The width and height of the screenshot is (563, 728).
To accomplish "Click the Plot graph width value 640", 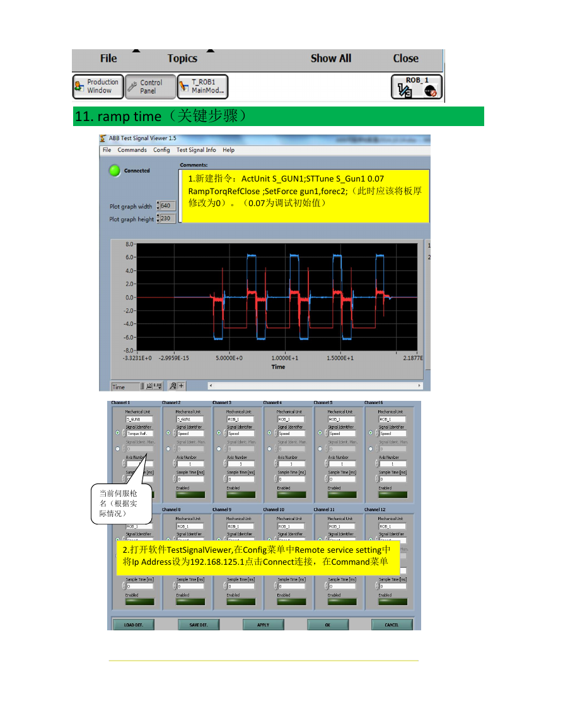I will 168,205.
